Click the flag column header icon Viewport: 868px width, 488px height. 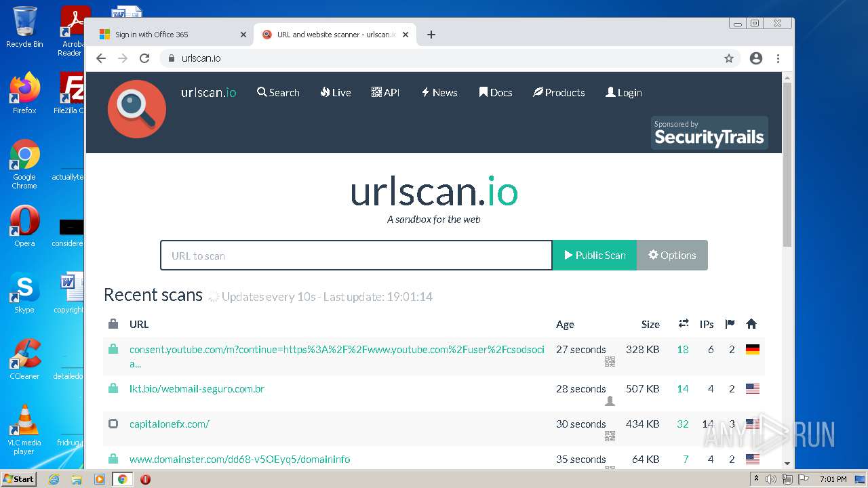pos(730,324)
